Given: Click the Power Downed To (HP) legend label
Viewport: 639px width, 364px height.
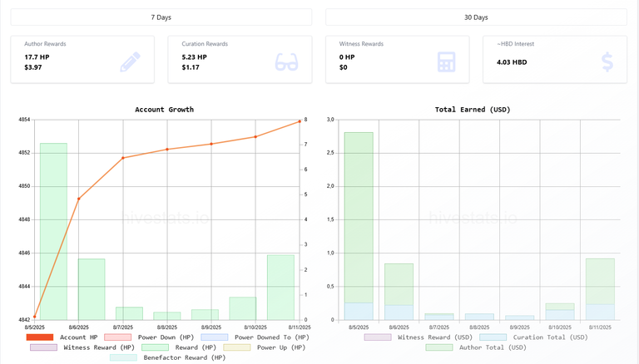Looking at the screenshot, I should (272, 337).
